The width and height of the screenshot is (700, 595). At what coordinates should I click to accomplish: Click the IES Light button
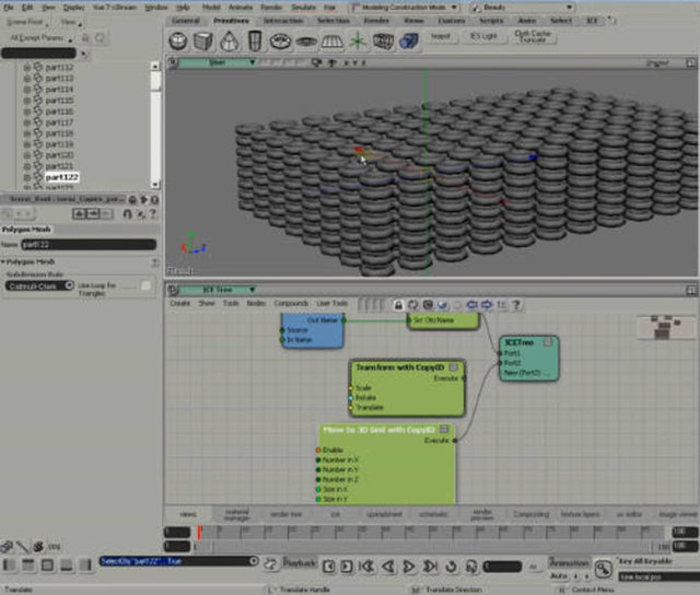(484, 36)
